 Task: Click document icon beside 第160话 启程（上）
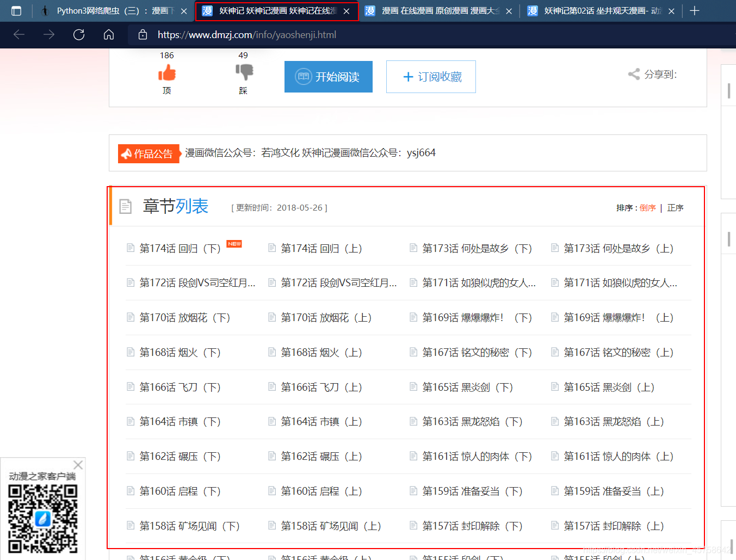coord(272,491)
